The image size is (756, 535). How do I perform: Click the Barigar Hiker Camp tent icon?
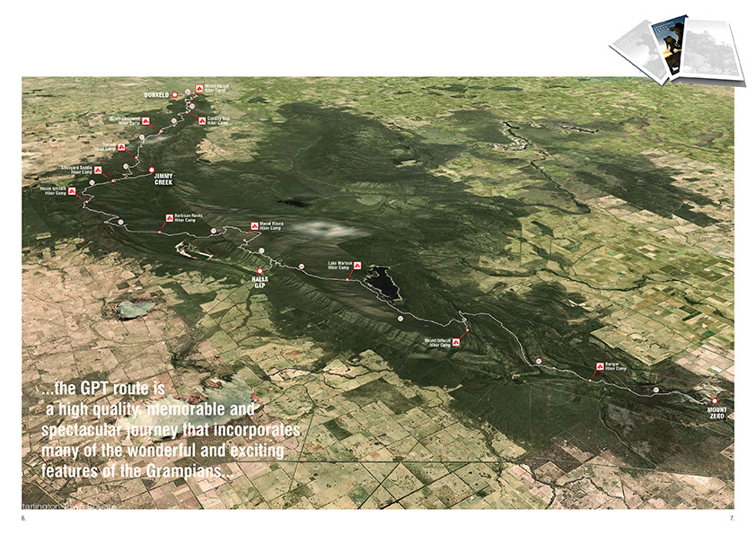[598, 366]
